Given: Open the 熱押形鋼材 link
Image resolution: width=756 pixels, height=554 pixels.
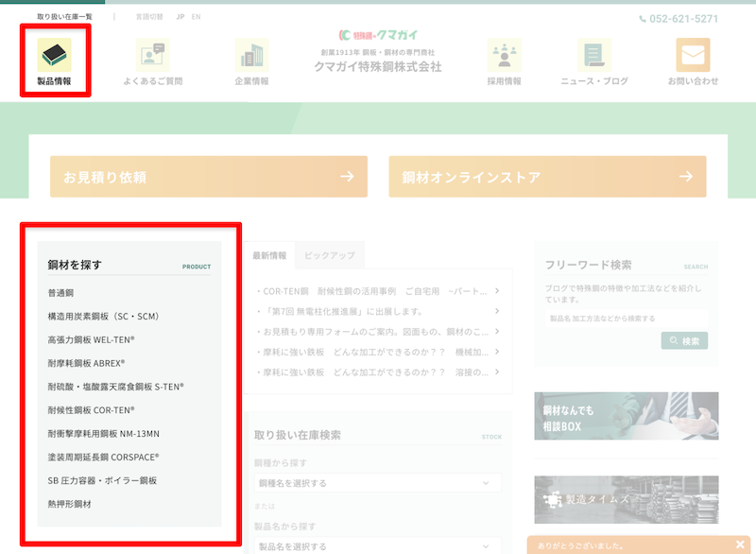Looking at the screenshot, I should pyautogui.click(x=69, y=504).
